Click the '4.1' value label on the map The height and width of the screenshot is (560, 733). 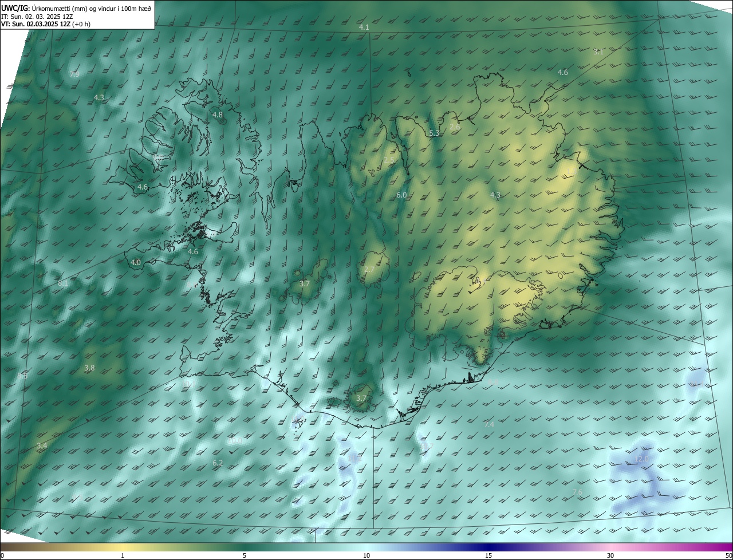364,27
